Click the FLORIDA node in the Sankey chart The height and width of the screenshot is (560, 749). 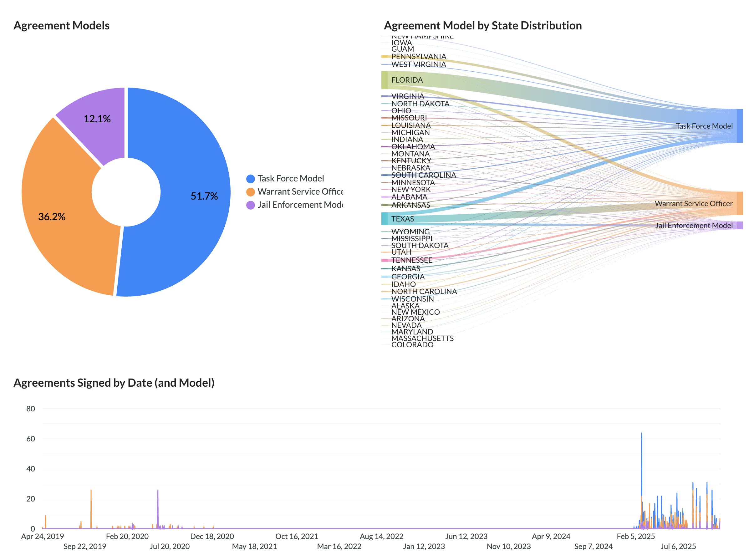click(x=384, y=80)
